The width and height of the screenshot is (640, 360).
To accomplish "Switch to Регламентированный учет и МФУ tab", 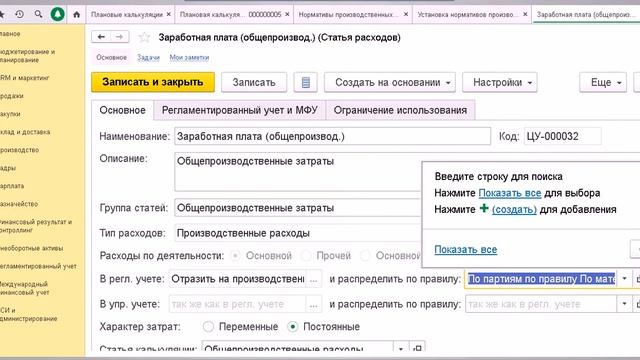I will 240,110.
